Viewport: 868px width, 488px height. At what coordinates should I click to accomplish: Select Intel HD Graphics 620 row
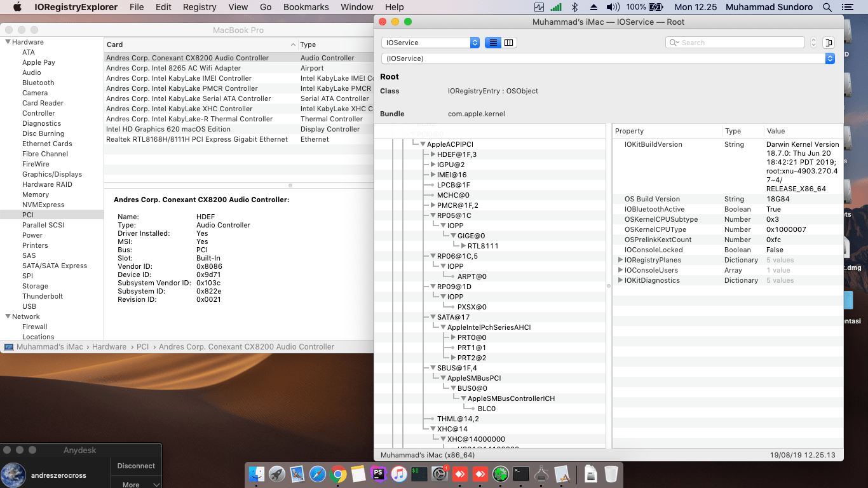(x=168, y=129)
